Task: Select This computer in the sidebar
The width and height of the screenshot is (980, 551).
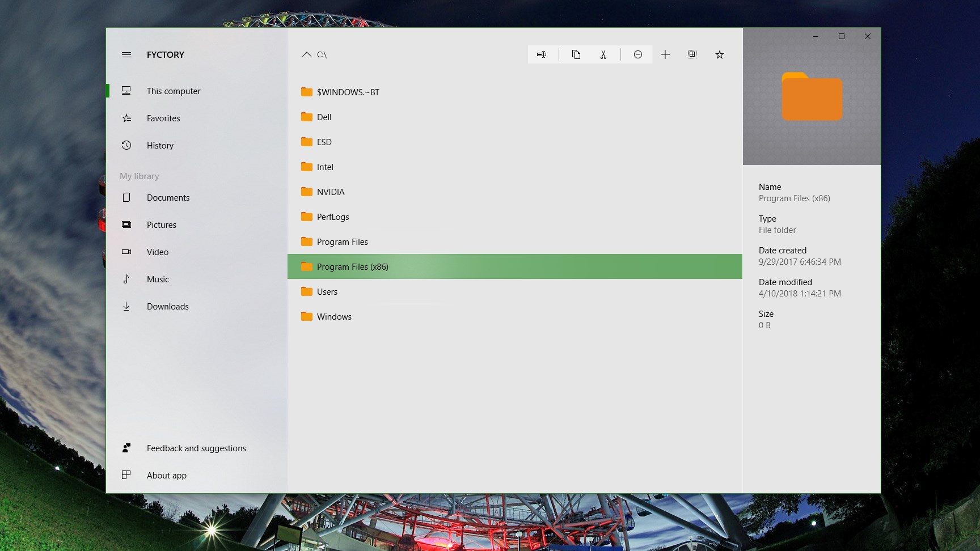Action: click(x=197, y=91)
